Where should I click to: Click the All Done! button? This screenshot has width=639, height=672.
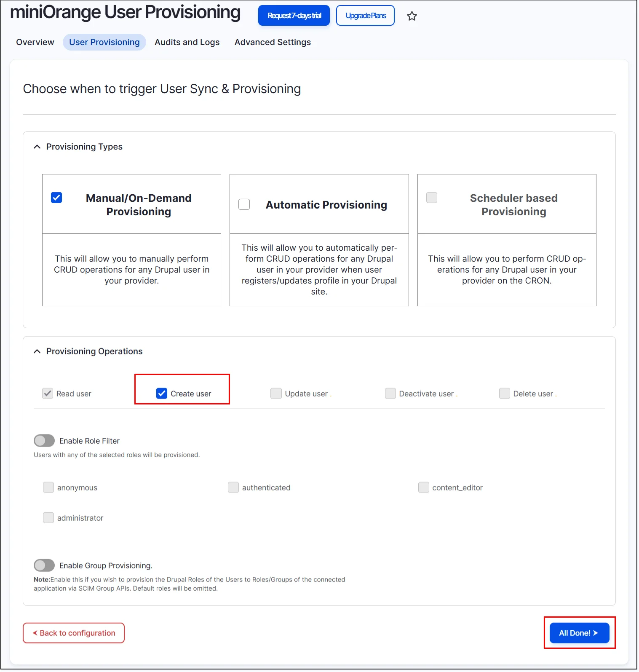579,633
